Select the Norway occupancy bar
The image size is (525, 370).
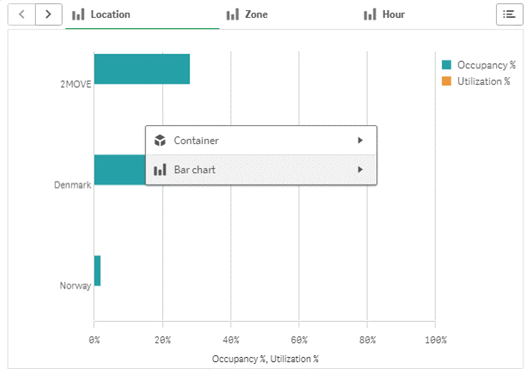(97, 271)
